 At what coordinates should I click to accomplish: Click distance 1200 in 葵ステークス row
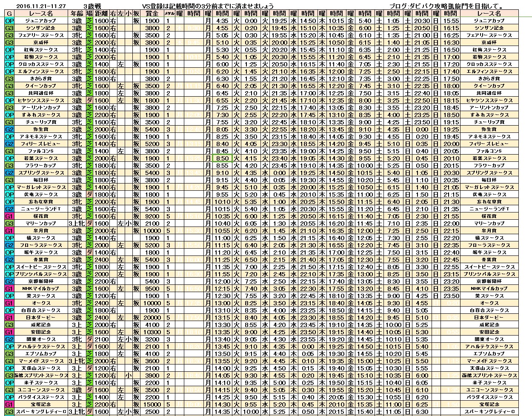coord(101,296)
